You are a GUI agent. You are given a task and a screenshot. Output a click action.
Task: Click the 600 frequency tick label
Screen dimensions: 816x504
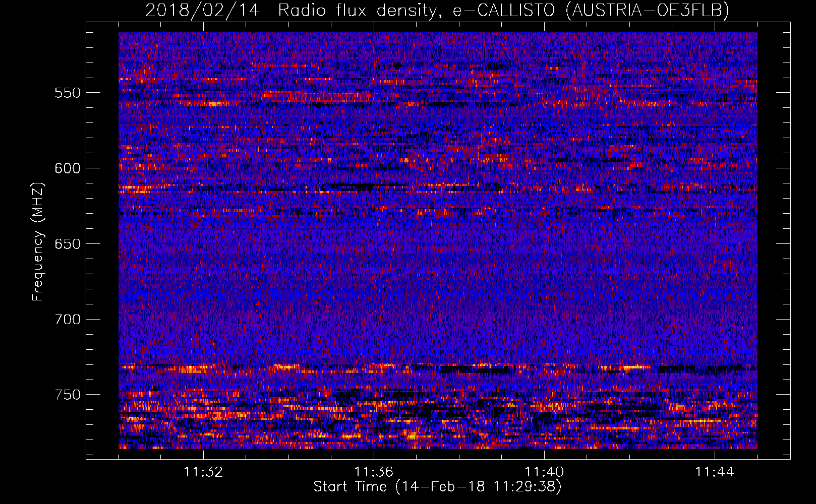click(x=68, y=168)
